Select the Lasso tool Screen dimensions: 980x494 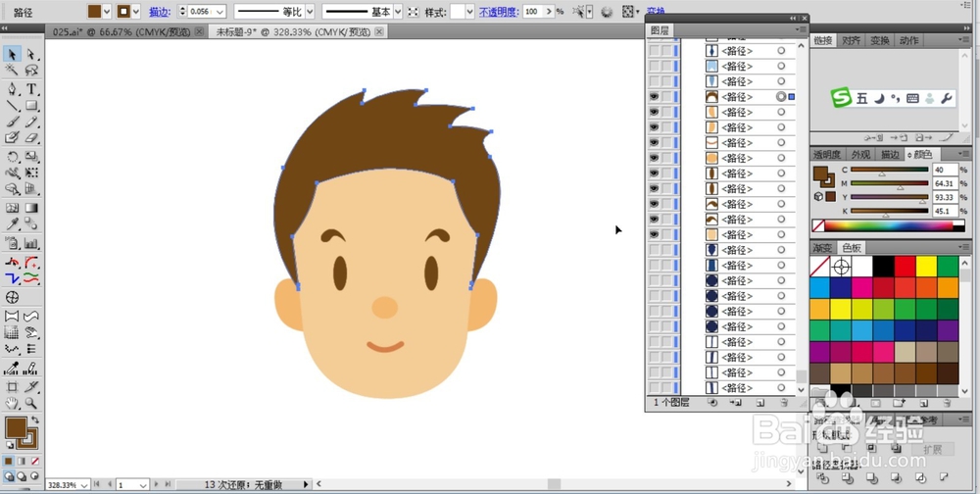tap(31, 70)
